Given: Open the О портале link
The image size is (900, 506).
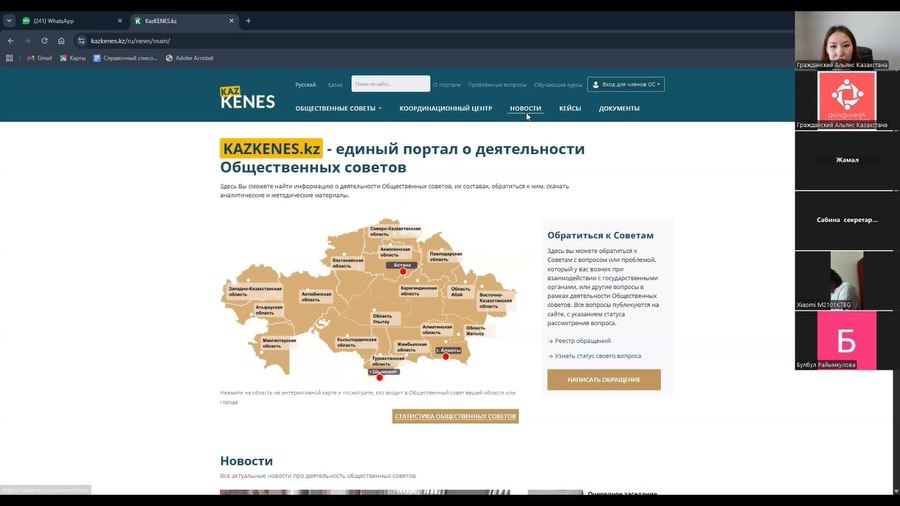Looking at the screenshot, I should pos(447,84).
